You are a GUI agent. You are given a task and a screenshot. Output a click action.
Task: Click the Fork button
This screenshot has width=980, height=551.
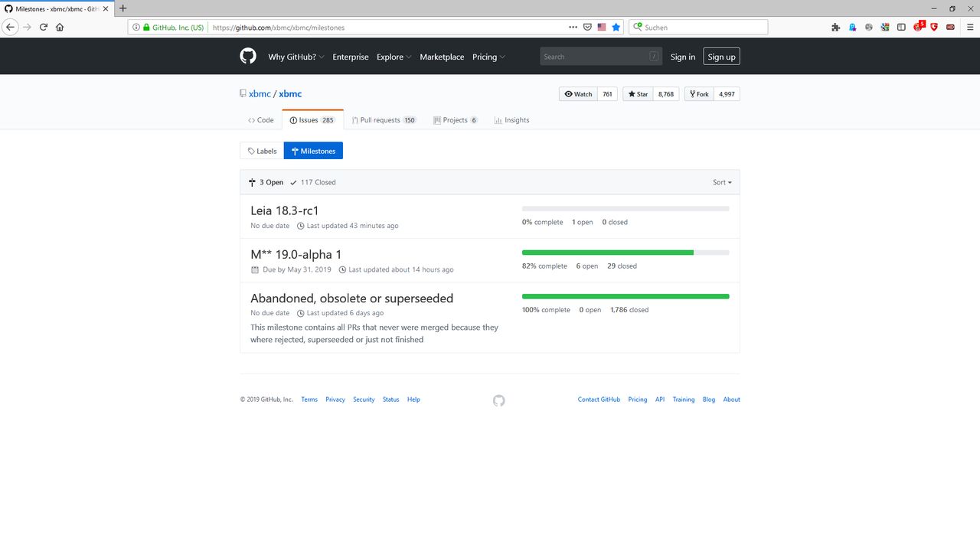(x=699, y=94)
